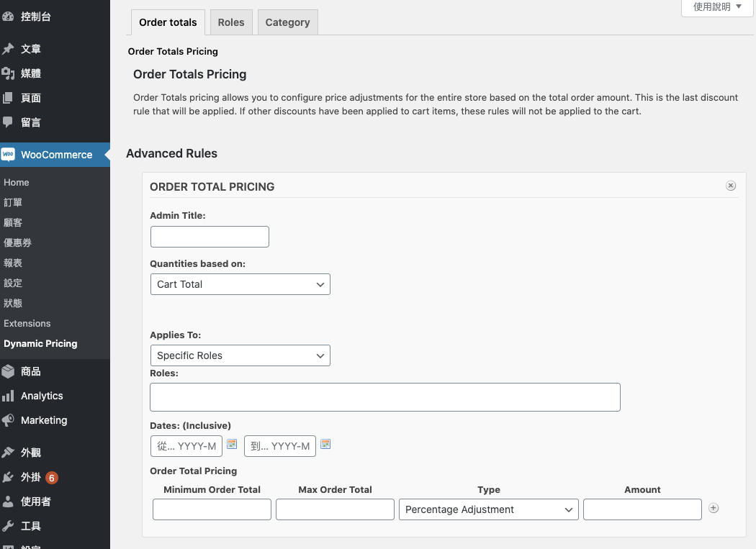Image resolution: width=756 pixels, height=549 pixels.
Task: Expand the 使用說明 help panel
Action: click(717, 7)
